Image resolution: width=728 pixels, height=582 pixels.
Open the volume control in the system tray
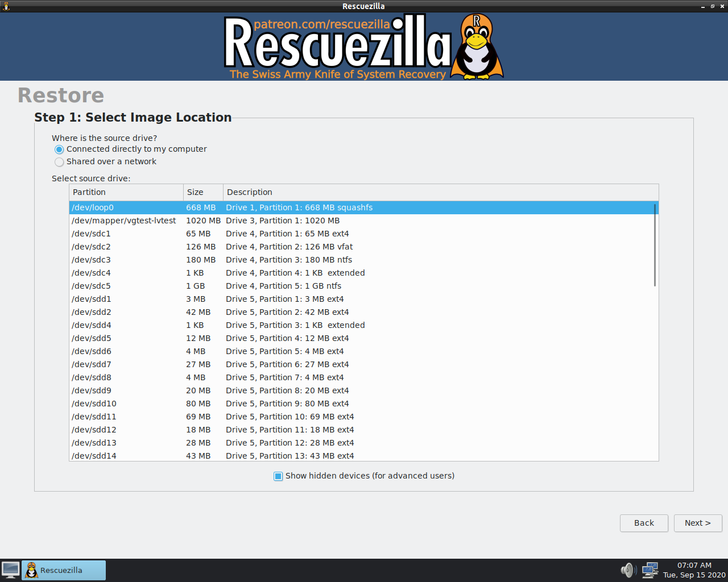628,570
